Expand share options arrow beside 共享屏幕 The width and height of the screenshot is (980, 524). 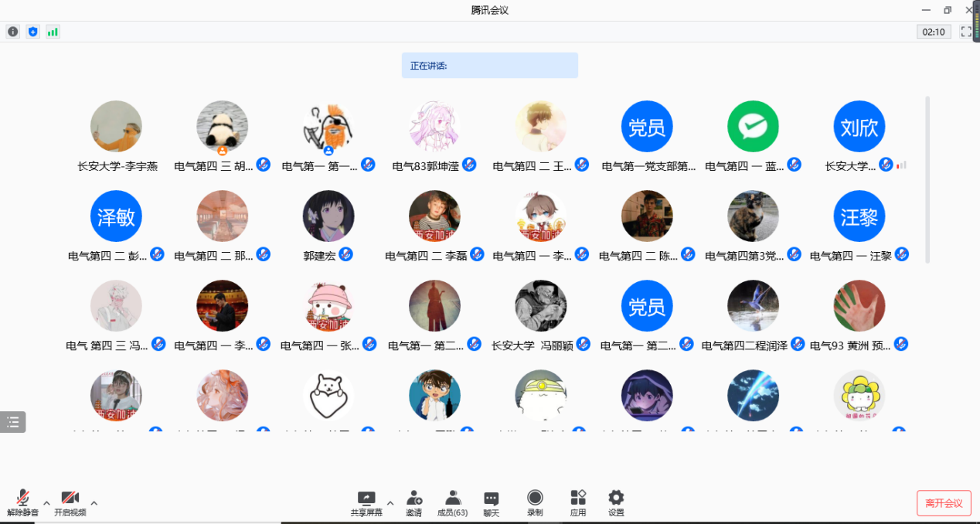point(390,503)
